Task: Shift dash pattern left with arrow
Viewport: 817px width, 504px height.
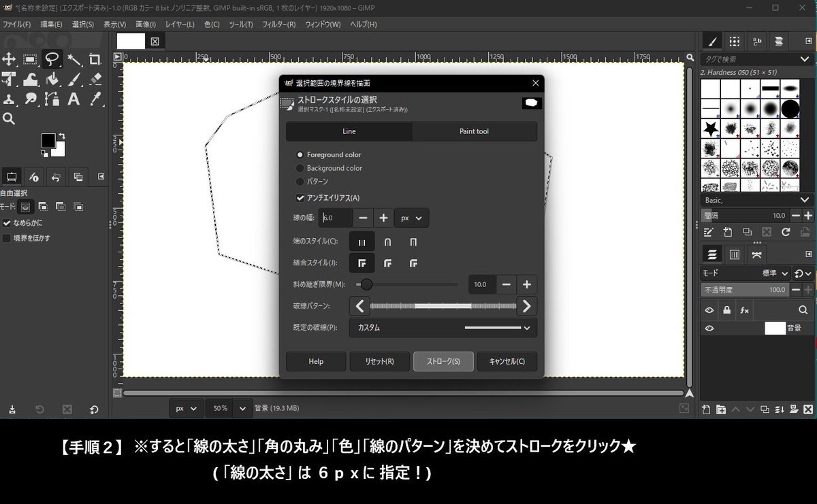Action: click(x=359, y=306)
